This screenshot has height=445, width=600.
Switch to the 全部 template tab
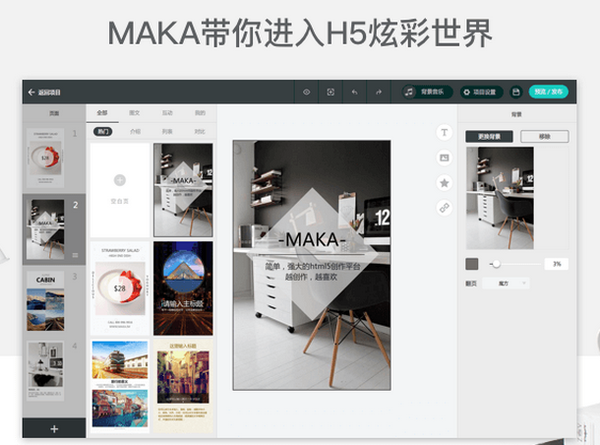pyautogui.click(x=102, y=113)
